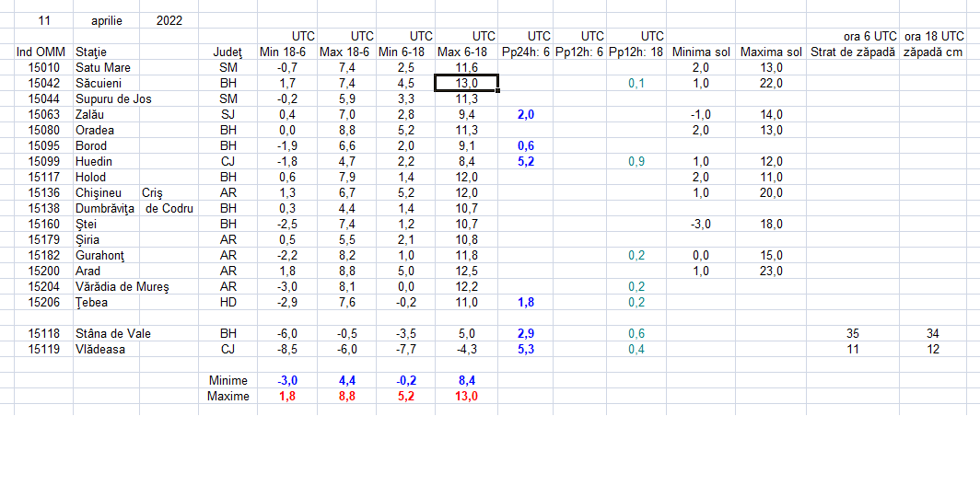This screenshot has height=497, width=980.
Task: Select Vlădeasa 6 UTC snow depth 11
Action: coord(853,349)
